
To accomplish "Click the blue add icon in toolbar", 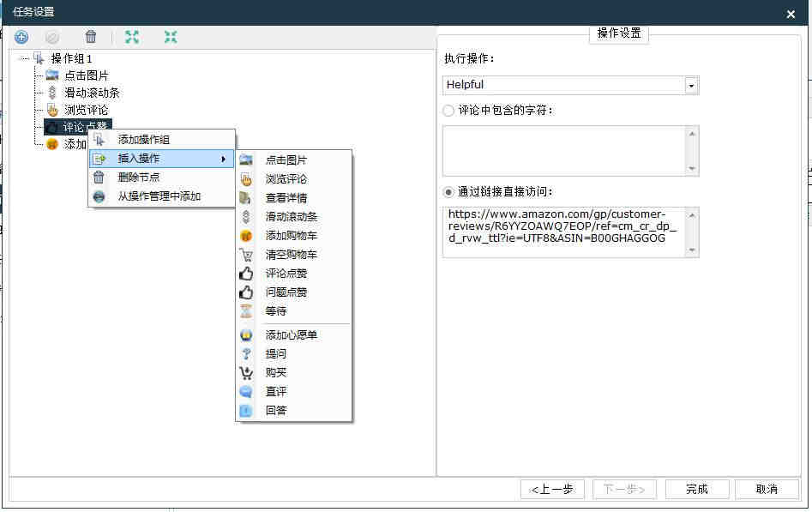I will [x=21, y=37].
